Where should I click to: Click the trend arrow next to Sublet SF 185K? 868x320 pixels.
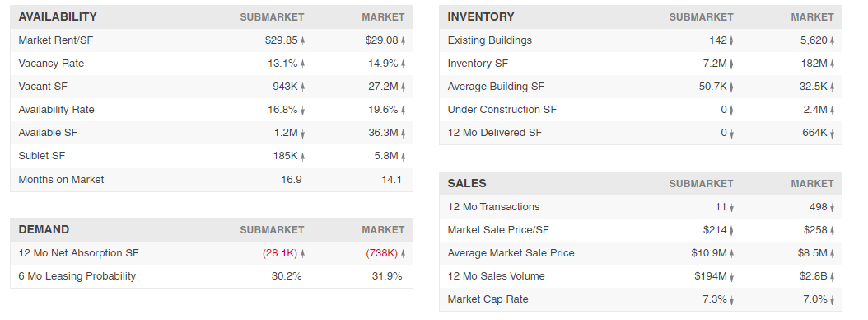[x=303, y=157]
